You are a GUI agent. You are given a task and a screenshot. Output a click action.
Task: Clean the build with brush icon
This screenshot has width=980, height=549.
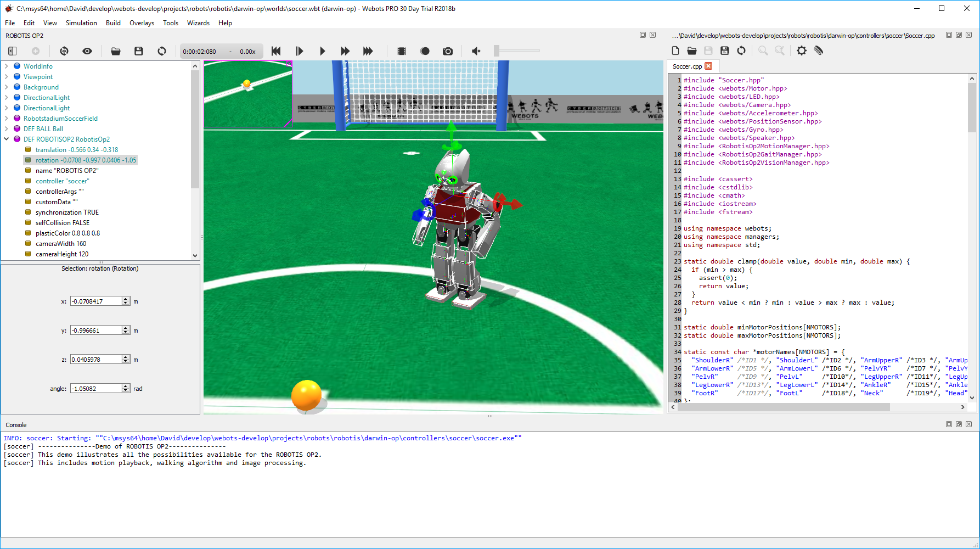tap(818, 51)
